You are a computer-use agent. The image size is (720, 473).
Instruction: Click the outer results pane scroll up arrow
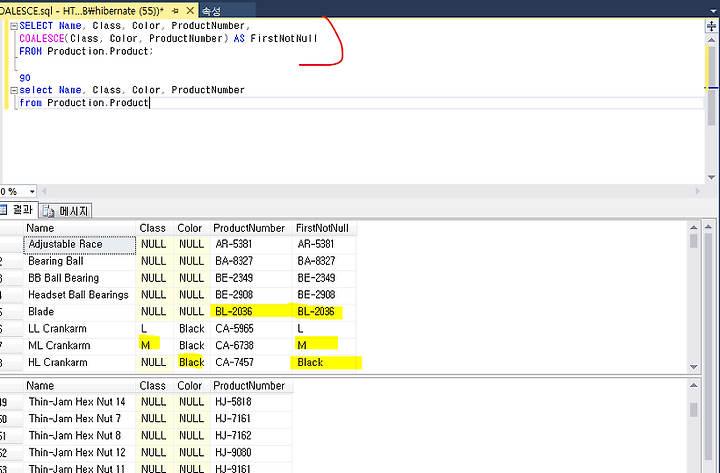click(x=709, y=227)
